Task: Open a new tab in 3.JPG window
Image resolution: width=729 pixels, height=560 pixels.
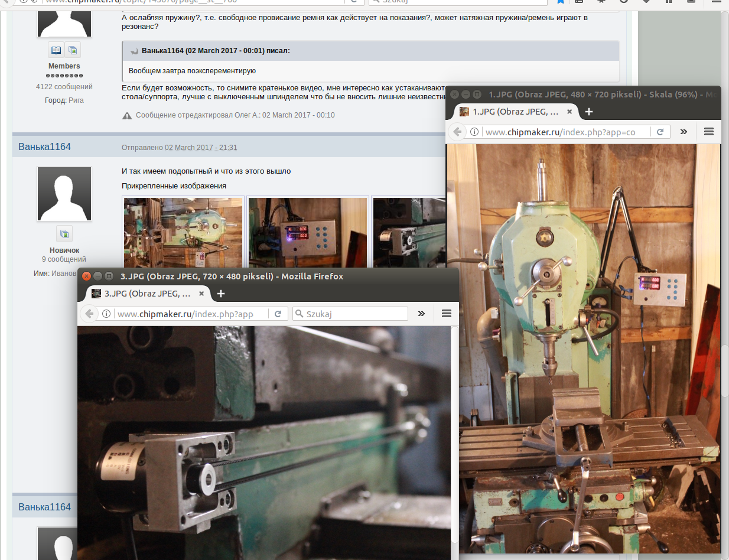Action: (x=220, y=294)
